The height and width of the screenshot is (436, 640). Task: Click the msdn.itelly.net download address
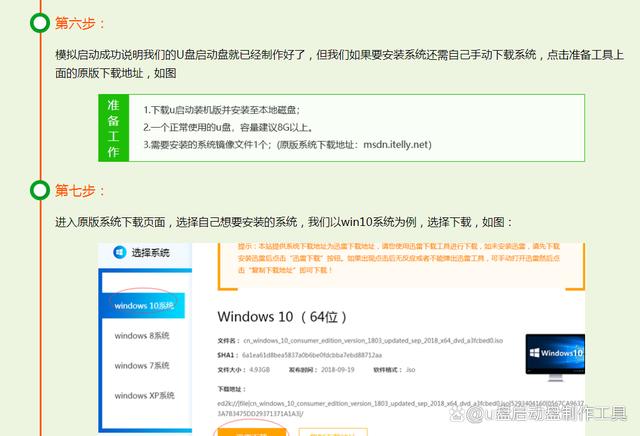point(397,145)
